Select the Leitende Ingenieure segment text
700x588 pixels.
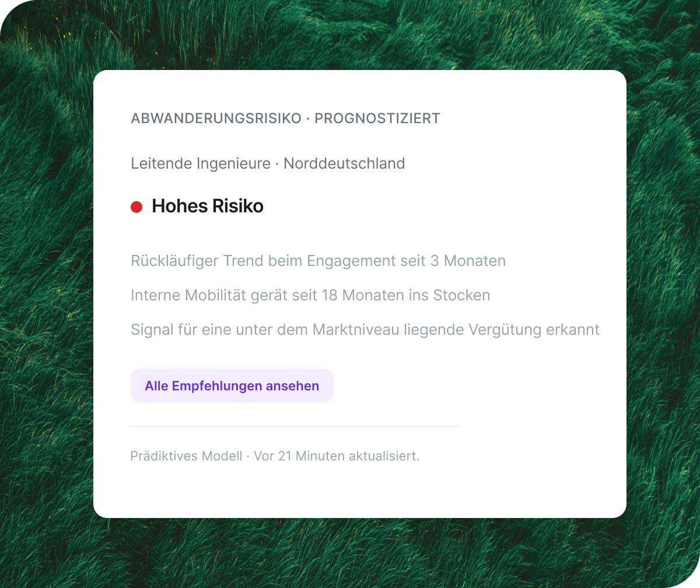(201, 163)
